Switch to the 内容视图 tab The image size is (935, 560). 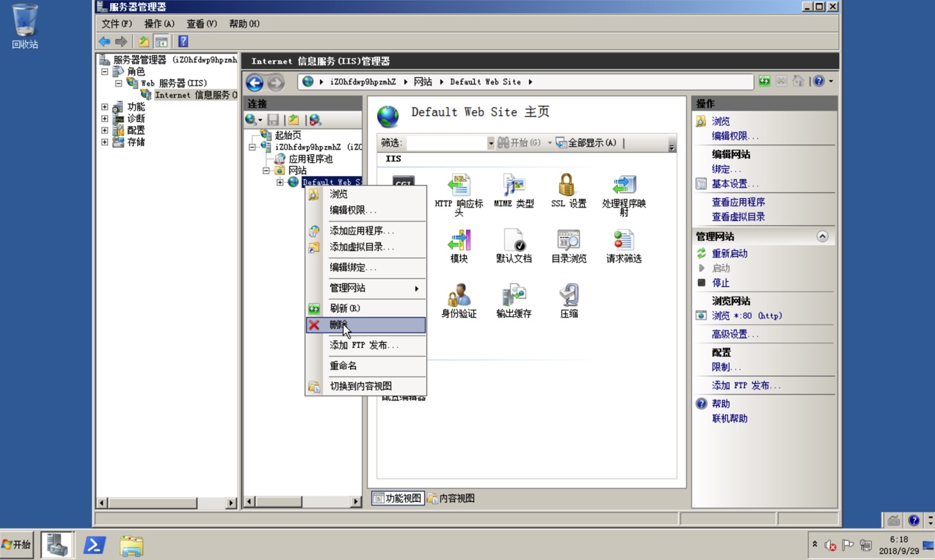pos(451,498)
